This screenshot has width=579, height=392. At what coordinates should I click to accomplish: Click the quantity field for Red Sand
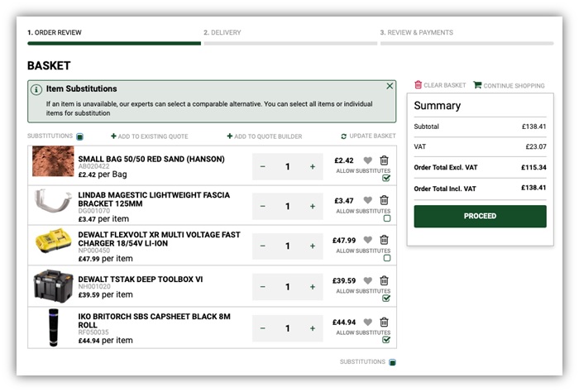coord(287,167)
